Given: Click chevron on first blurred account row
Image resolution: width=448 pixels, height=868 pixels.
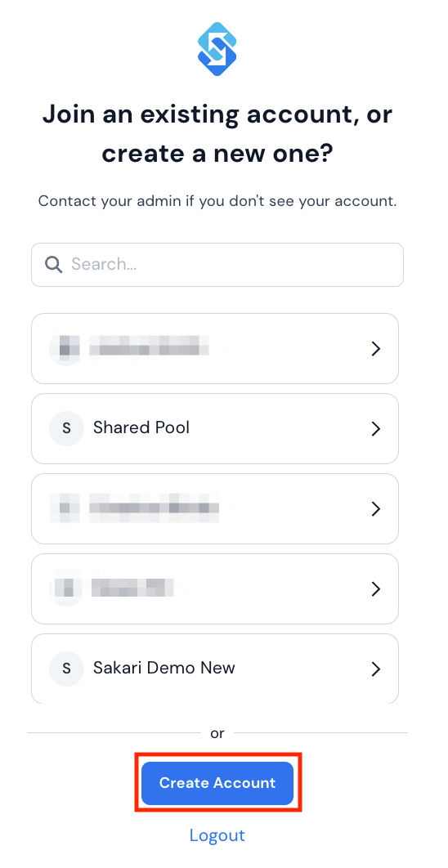Looking at the screenshot, I should tap(376, 349).
